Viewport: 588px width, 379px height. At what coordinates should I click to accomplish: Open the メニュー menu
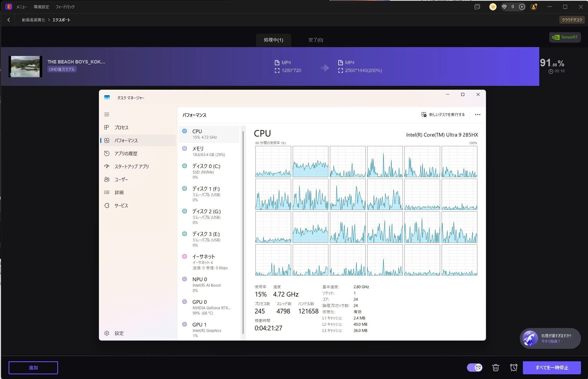click(22, 7)
